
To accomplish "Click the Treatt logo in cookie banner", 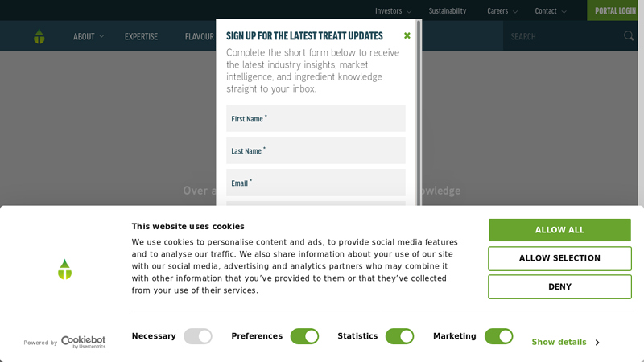I will [65, 269].
